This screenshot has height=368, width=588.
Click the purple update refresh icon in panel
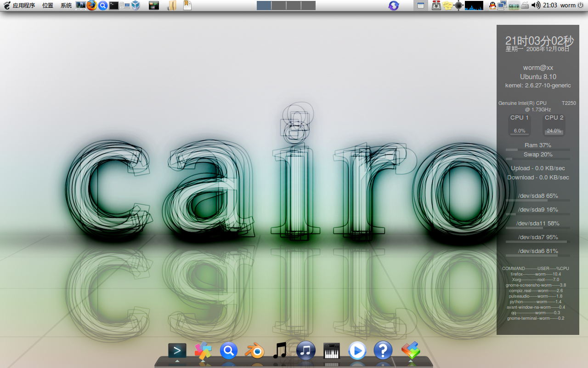tap(394, 6)
